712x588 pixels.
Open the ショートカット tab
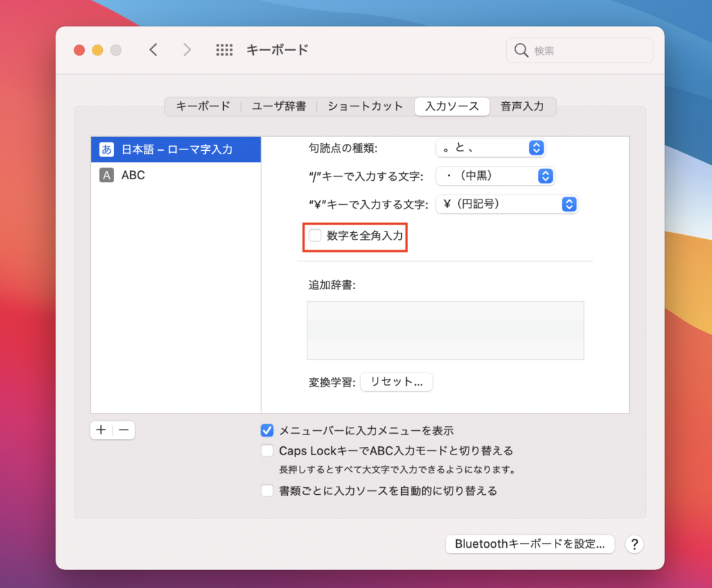point(365,106)
